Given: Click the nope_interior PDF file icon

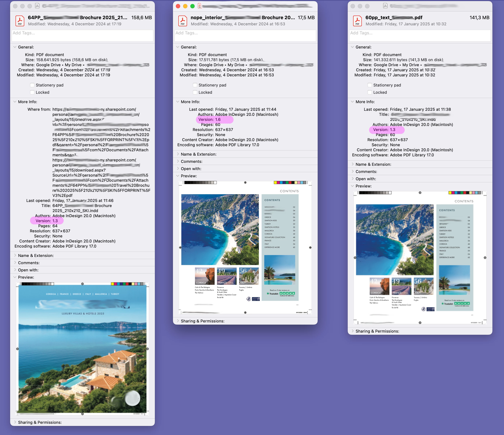Looking at the screenshot, I should click(182, 21).
